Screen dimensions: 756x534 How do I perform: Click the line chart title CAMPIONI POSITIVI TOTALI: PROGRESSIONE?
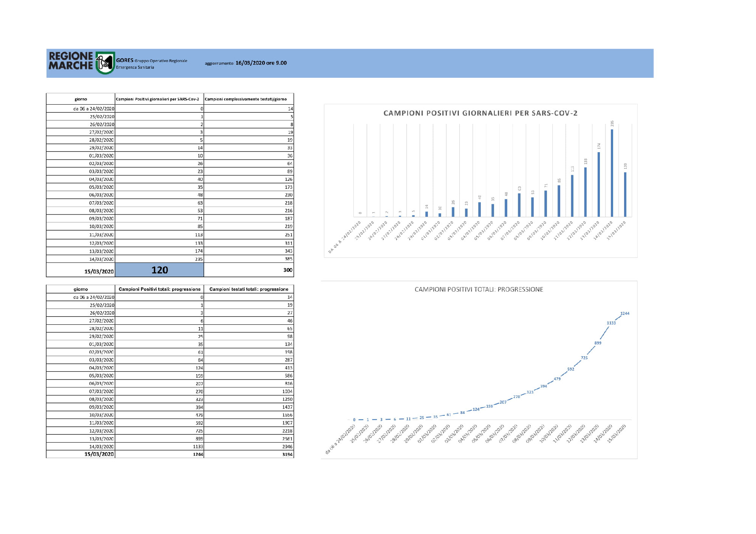[479, 289]
